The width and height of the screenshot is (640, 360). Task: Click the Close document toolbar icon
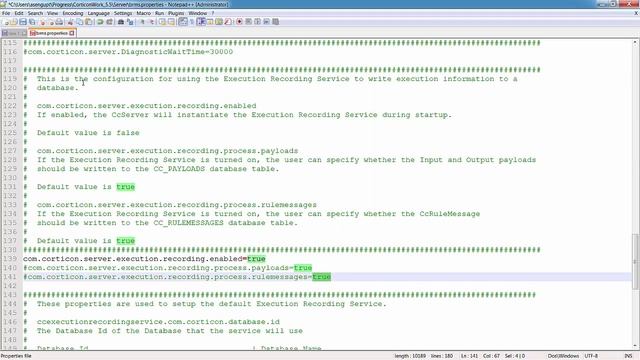(x=43, y=22)
